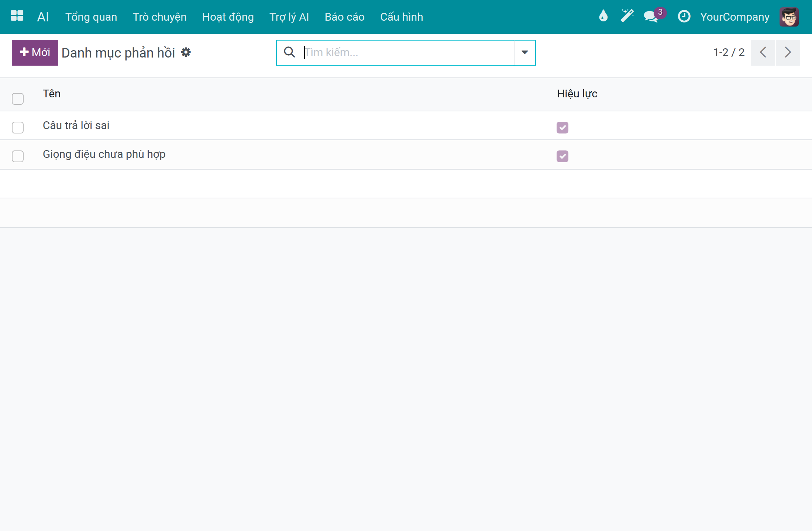Open the Trợ lý AI menu
The image size is (812, 531).
(x=289, y=17)
